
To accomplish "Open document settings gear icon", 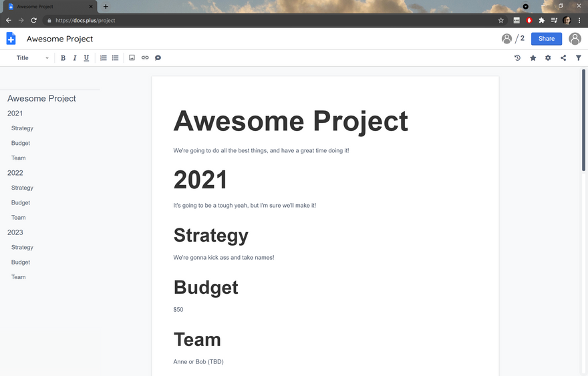I will [548, 58].
